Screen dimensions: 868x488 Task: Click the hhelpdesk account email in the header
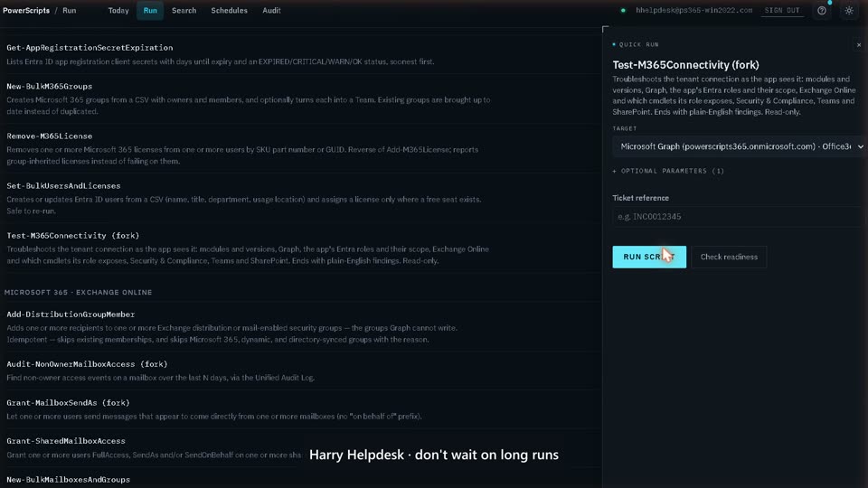pos(693,11)
